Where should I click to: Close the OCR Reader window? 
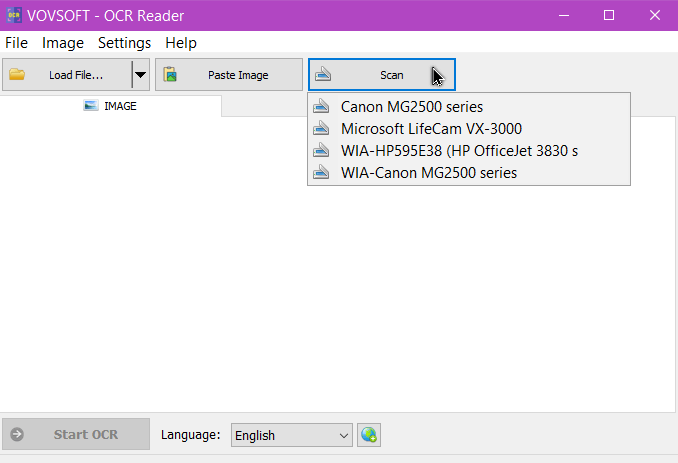coord(655,15)
